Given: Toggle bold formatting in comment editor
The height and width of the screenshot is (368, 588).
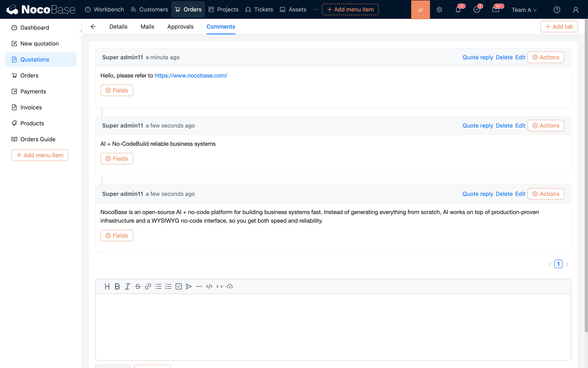Looking at the screenshot, I should click(117, 286).
